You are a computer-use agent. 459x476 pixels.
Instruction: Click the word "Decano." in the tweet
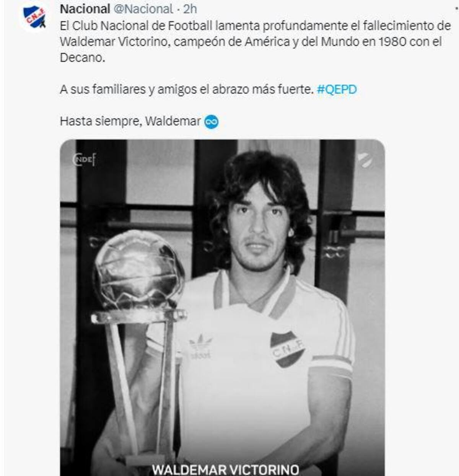click(82, 57)
